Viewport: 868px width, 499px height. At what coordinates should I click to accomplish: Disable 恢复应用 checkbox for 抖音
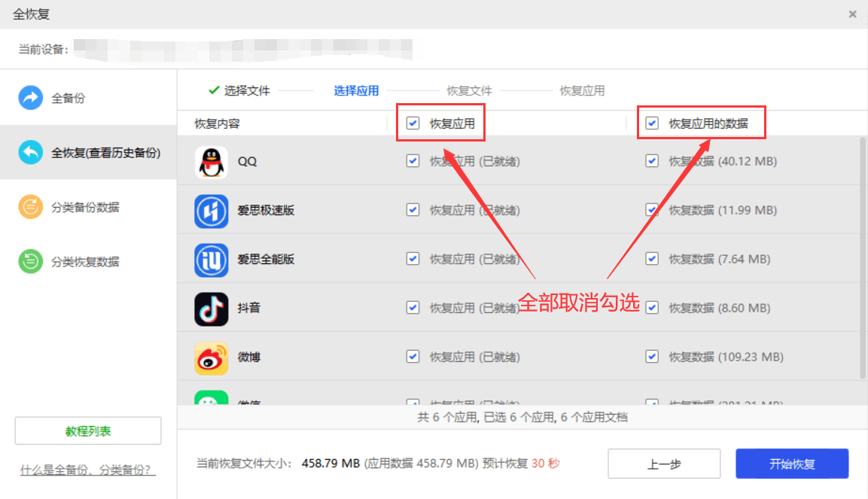click(x=413, y=308)
